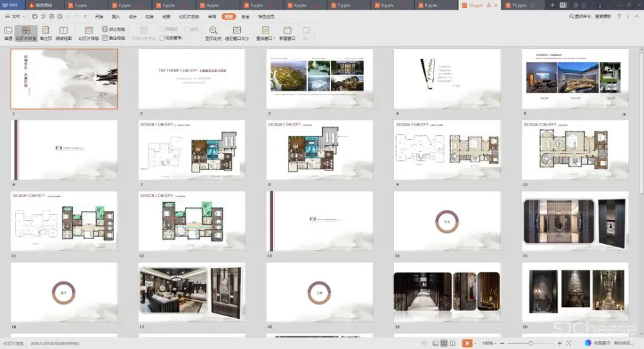This screenshot has width=644, height=349.
Task: Open Notes Page view (备注页)
Action: point(46,33)
